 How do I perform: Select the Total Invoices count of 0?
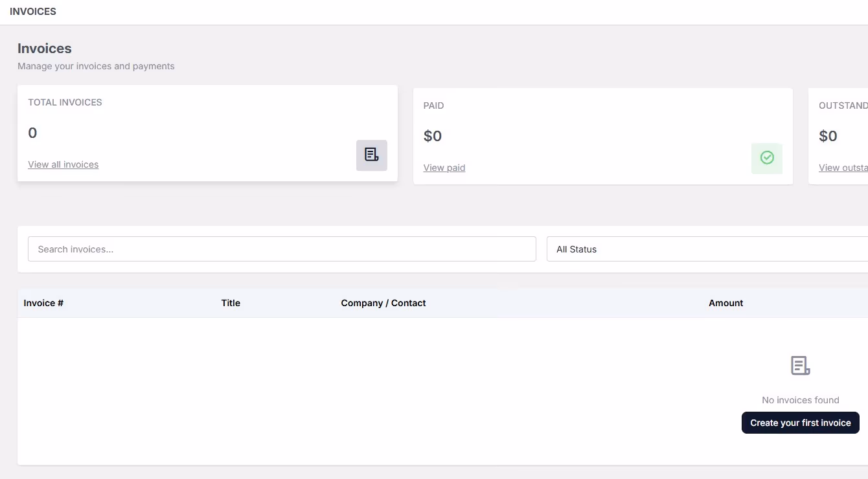[32, 133]
